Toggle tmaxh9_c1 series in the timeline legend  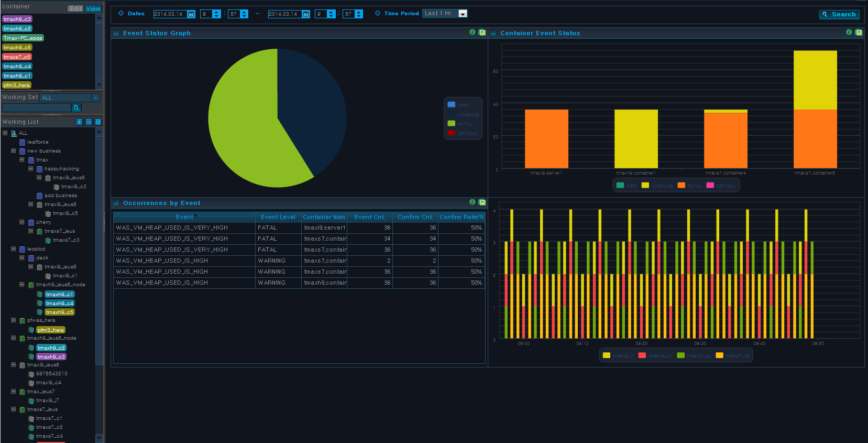(x=655, y=355)
